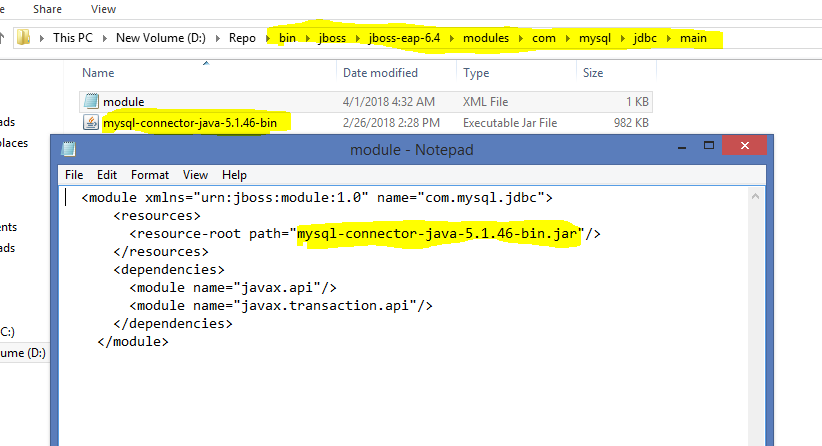Expand dropdown arrow after New Volume (D:)
822x446 pixels.
pyautogui.click(x=218, y=38)
